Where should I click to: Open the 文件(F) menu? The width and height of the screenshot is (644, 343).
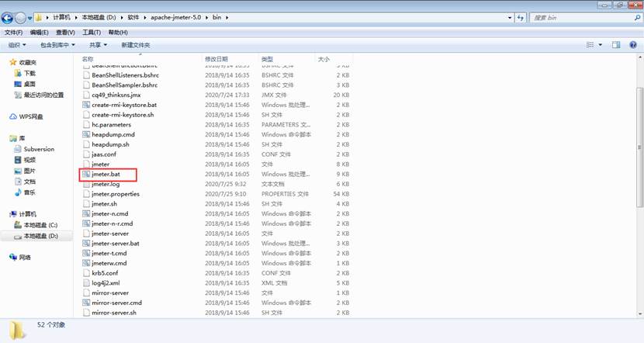13,32
